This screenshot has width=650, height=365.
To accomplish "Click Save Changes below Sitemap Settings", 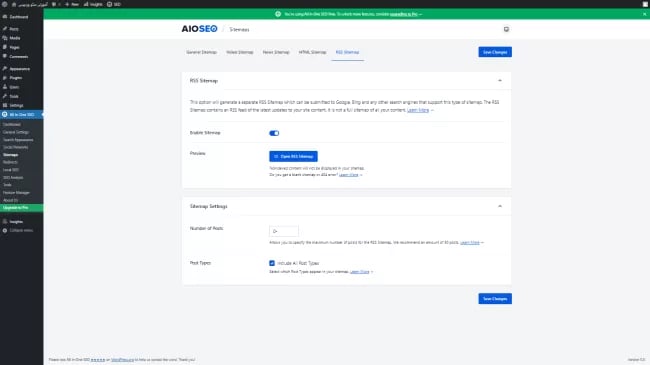I will click(495, 299).
